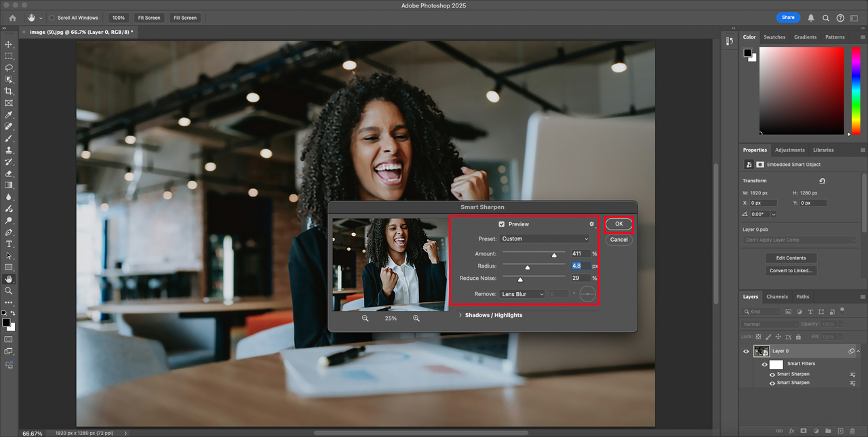
Task: Click the delete layer trash icon
Action: pyautogui.click(x=852, y=431)
